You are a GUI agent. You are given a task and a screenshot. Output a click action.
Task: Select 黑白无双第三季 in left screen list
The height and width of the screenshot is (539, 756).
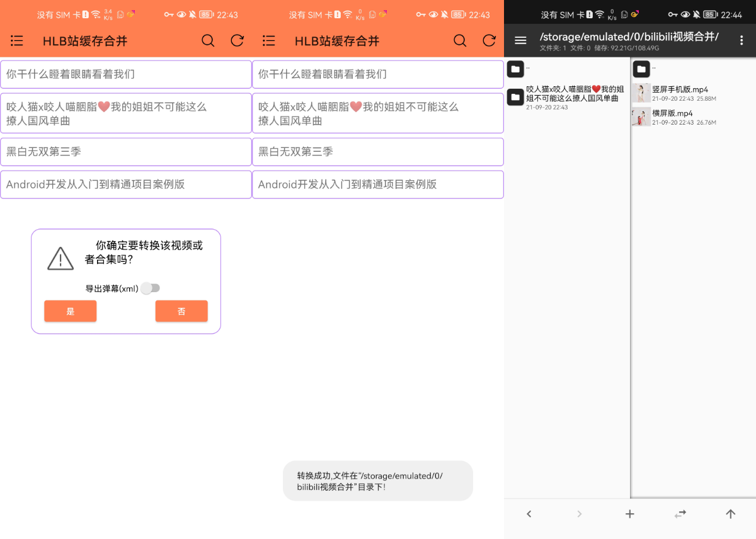tap(126, 152)
